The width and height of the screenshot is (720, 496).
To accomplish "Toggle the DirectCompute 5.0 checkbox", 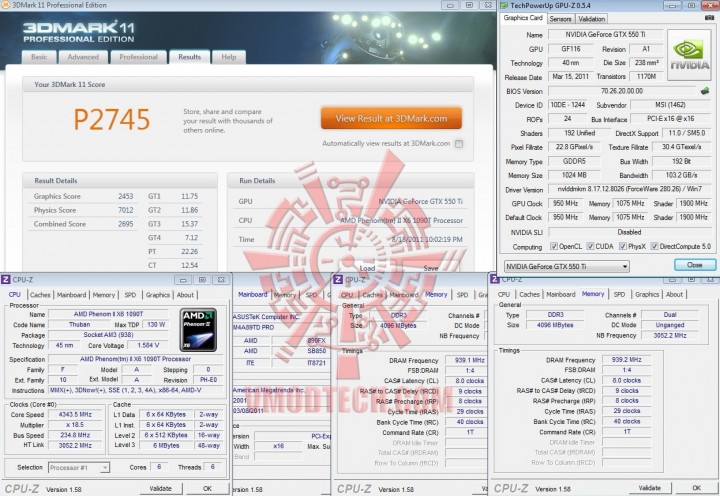I will coord(655,247).
